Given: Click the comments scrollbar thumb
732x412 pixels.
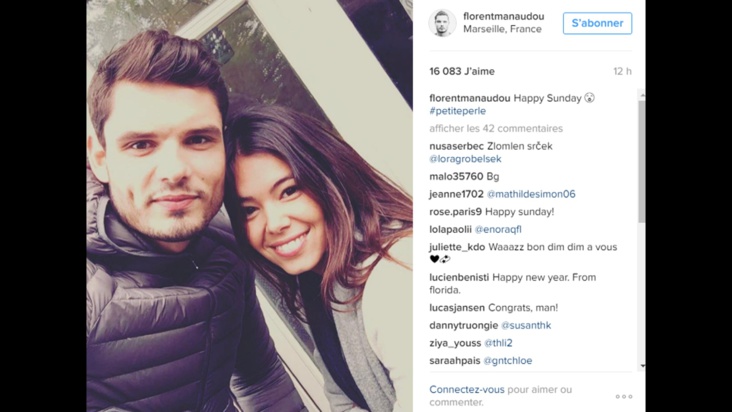Looking at the screenshot, I should pyautogui.click(x=642, y=161).
